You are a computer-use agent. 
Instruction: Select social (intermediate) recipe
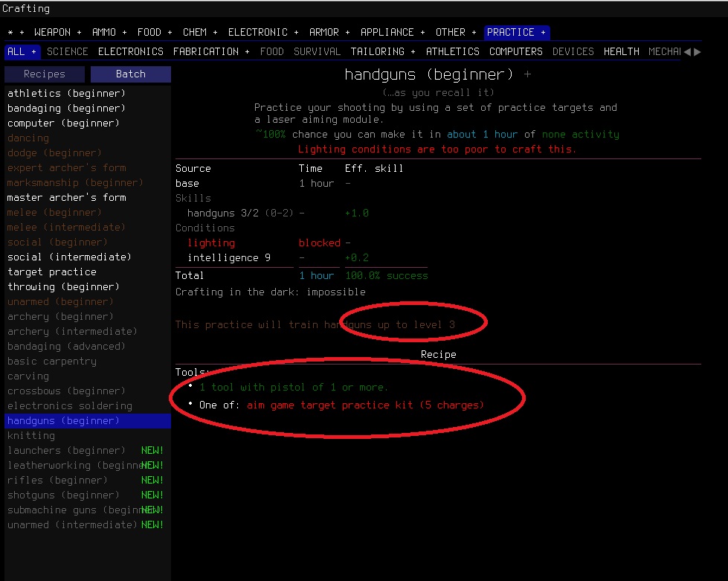88,257
